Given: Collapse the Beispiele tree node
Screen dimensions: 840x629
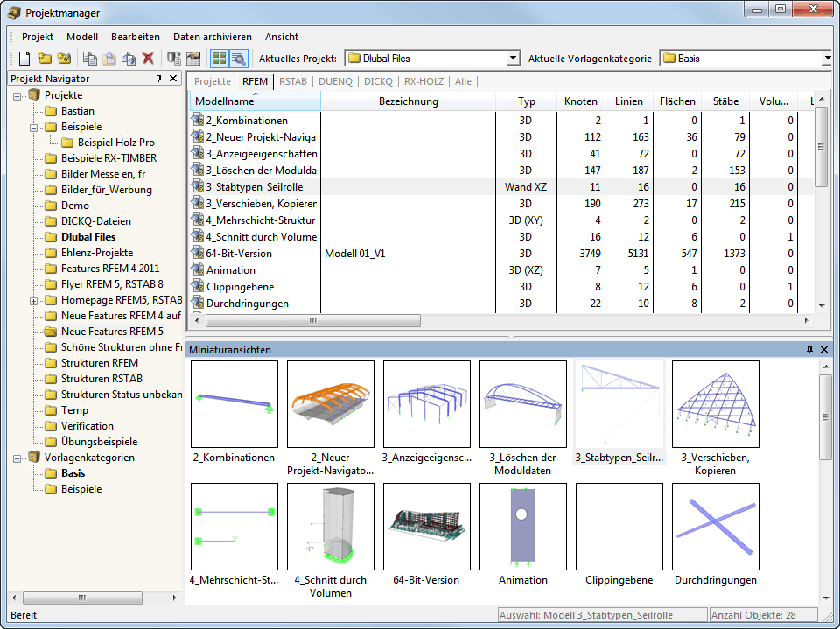Looking at the screenshot, I should click(x=35, y=127).
